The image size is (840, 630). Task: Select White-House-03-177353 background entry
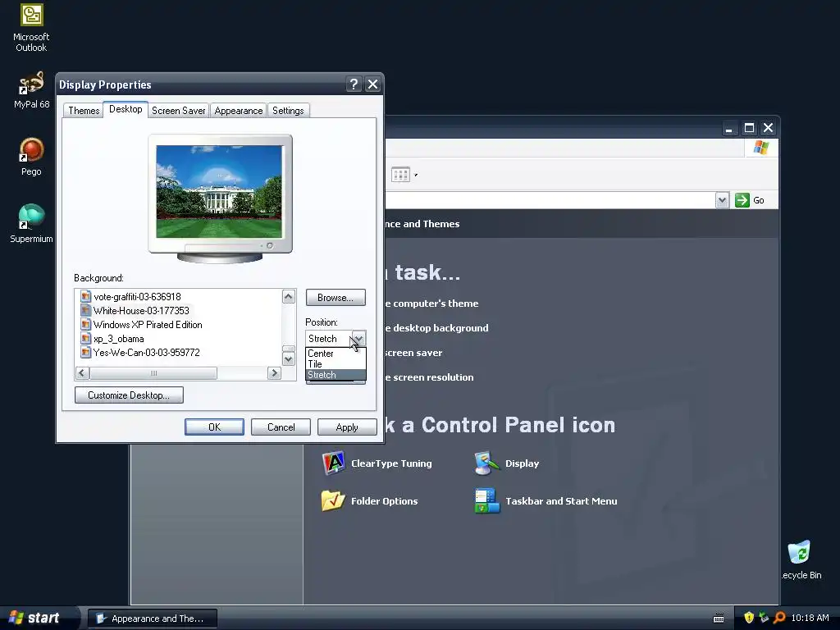[x=141, y=310]
